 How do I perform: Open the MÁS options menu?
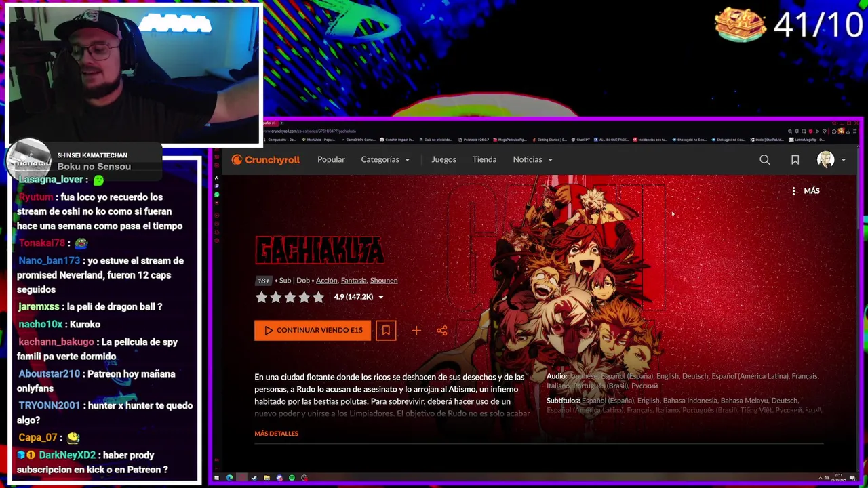805,191
